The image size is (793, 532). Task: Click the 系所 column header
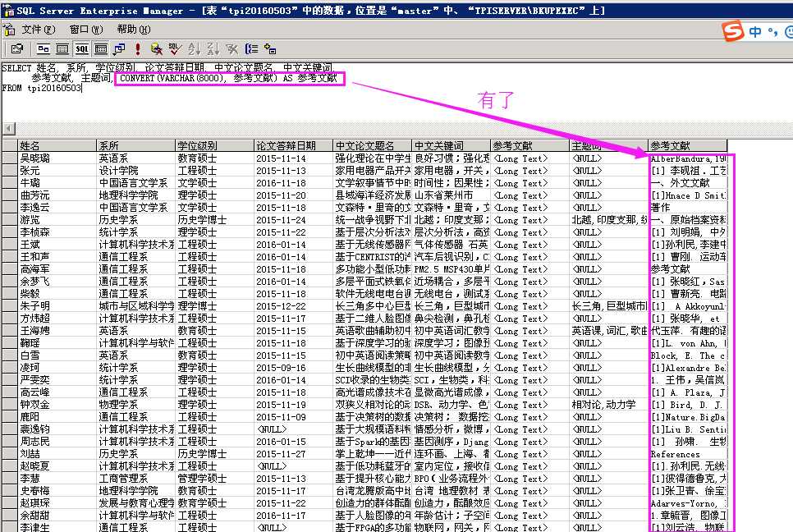tap(135, 145)
